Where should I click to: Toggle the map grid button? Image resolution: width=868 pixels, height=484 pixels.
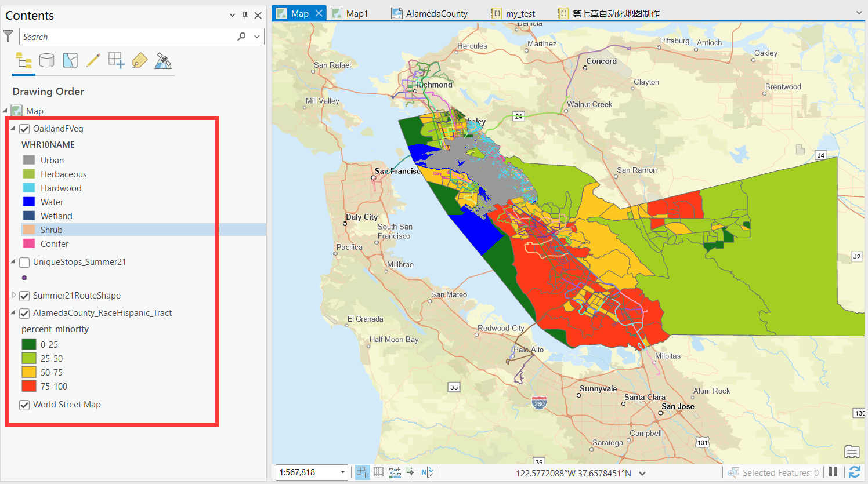[x=379, y=472]
